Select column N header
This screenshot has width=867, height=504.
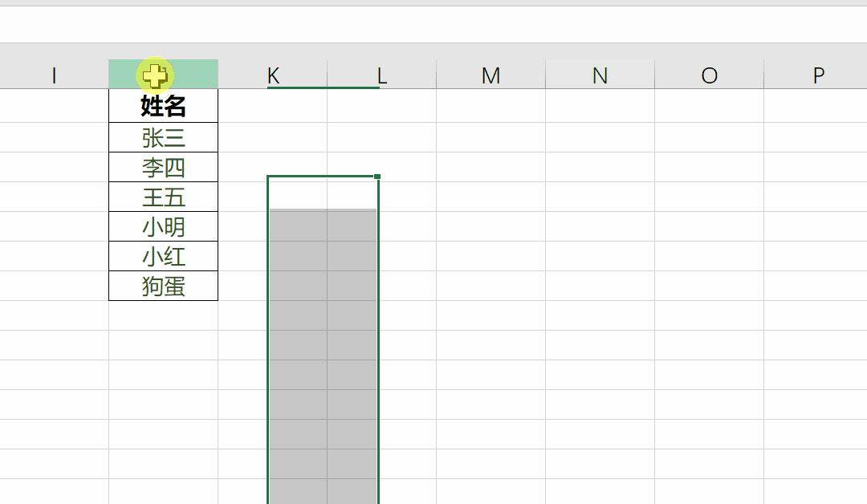[600, 75]
